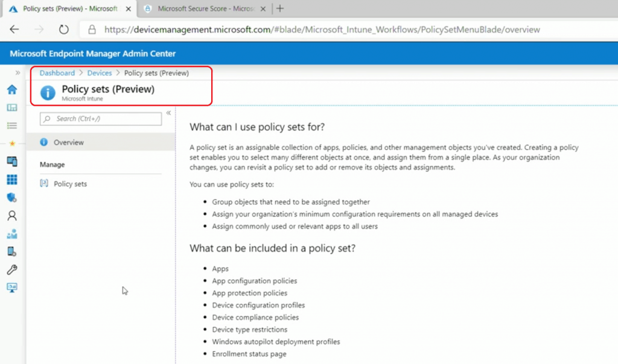
Task: Switch to Microsoft Secure Score tab
Action: 205,8
